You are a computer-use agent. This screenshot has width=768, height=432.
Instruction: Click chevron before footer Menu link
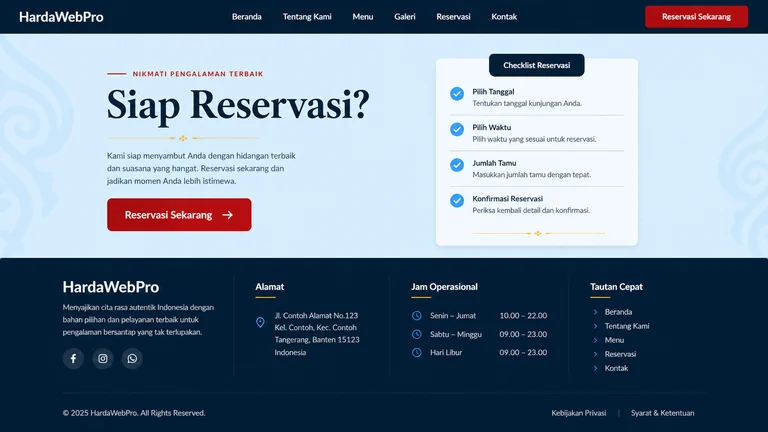[x=595, y=340]
